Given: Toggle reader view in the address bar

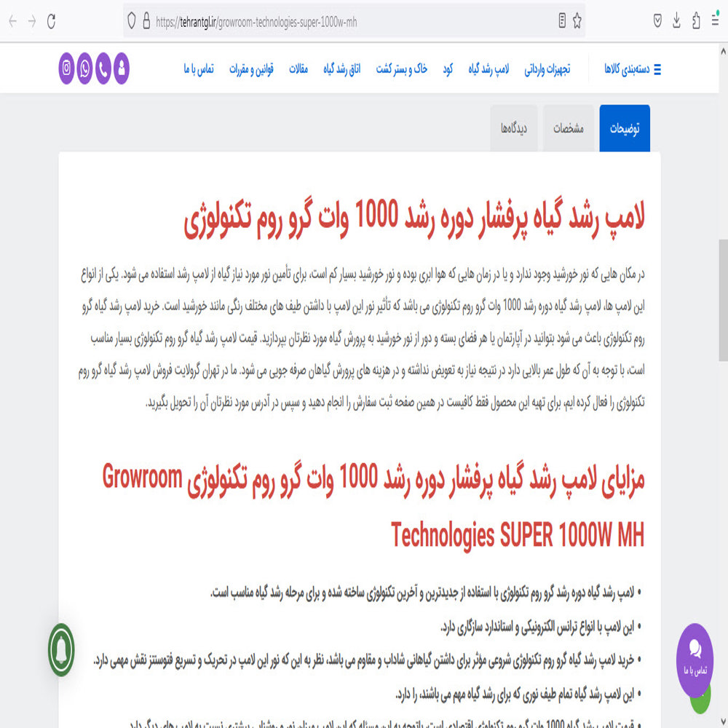Looking at the screenshot, I should click(562, 21).
